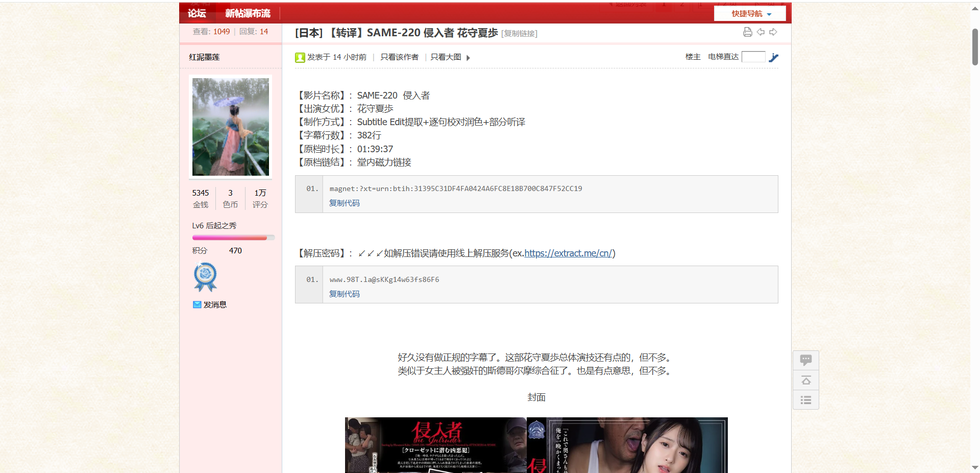Click the page vertical scrollbar thumb
This screenshot has height=473, width=980.
[x=975, y=46]
